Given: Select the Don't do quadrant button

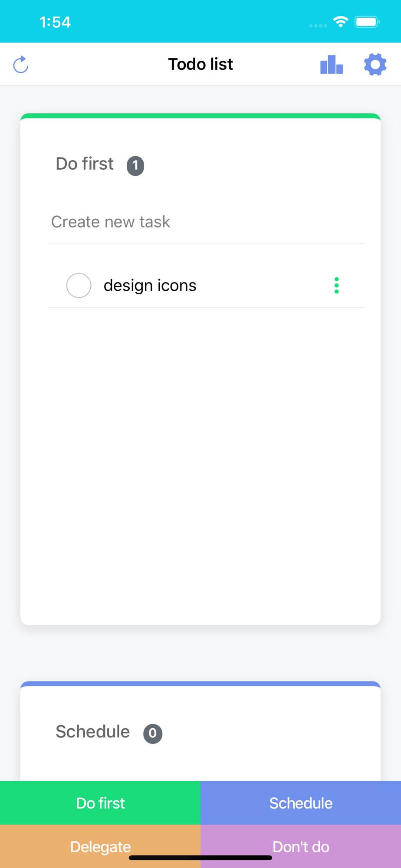Looking at the screenshot, I should pyautogui.click(x=301, y=846).
